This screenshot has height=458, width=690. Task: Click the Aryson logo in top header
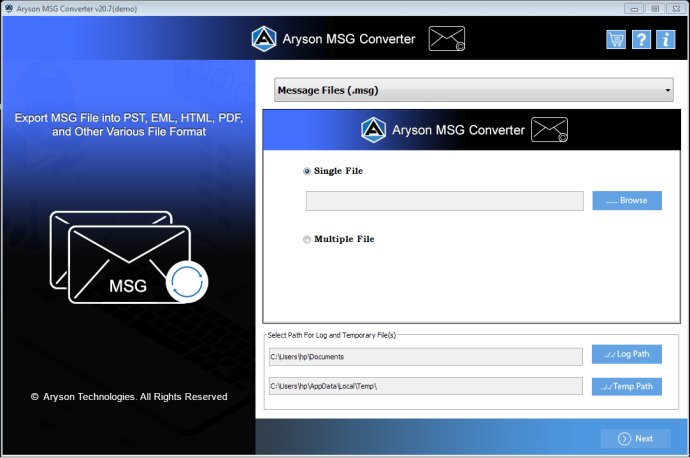pos(264,39)
